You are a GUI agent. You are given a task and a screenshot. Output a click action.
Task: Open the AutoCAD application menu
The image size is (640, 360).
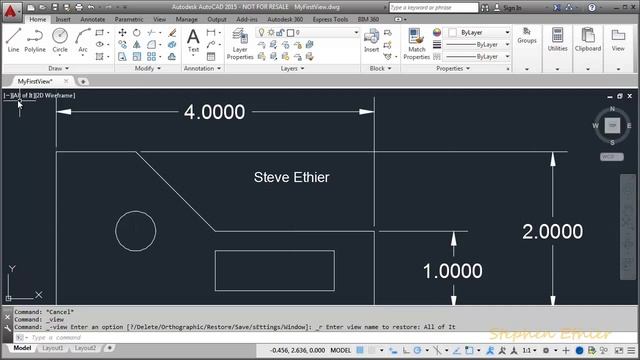click(x=11, y=11)
